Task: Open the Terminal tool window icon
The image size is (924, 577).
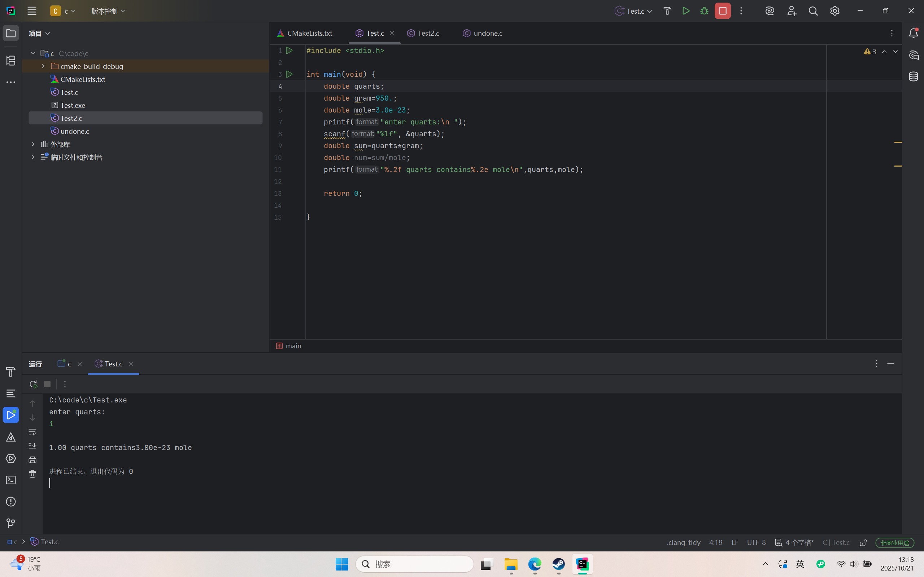Action: (x=11, y=480)
